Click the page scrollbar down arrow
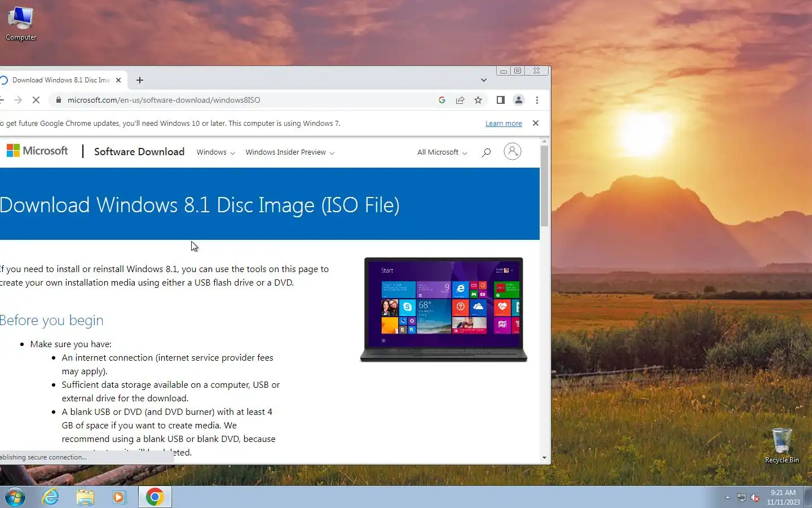 544,458
